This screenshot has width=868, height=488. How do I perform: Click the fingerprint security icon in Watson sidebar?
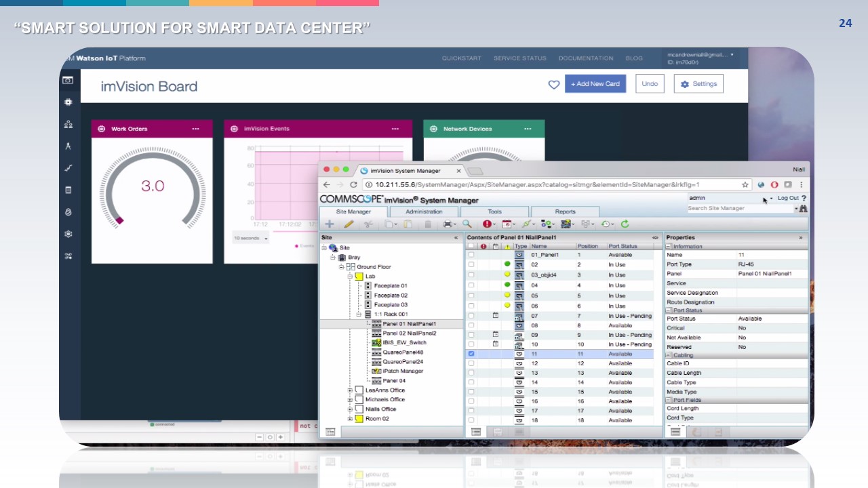click(x=68, y=212)
